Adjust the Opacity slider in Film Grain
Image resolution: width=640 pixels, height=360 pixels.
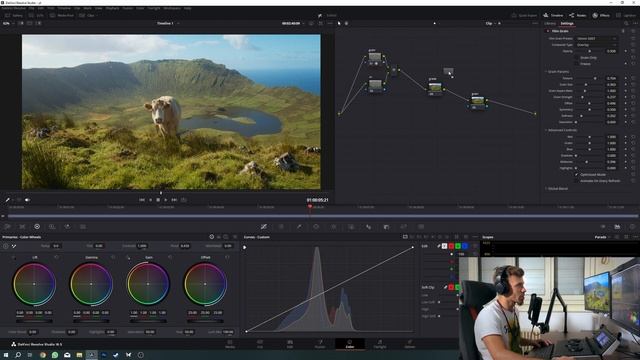tap(589, 51)
